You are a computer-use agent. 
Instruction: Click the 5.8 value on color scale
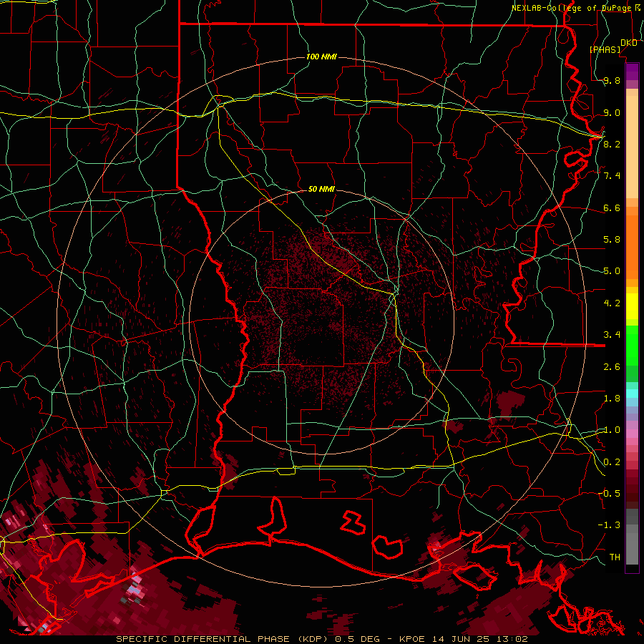(x=612, y=239)
